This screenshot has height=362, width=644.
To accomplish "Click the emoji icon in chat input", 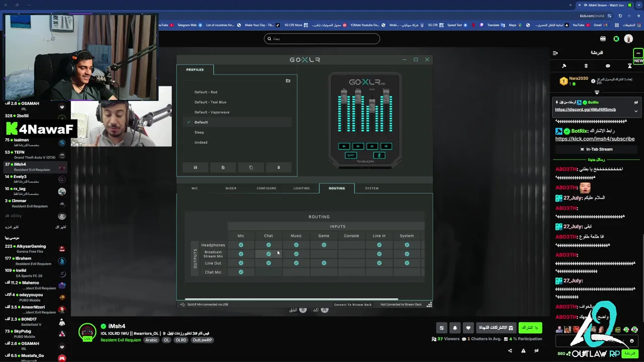I will 632,341.
